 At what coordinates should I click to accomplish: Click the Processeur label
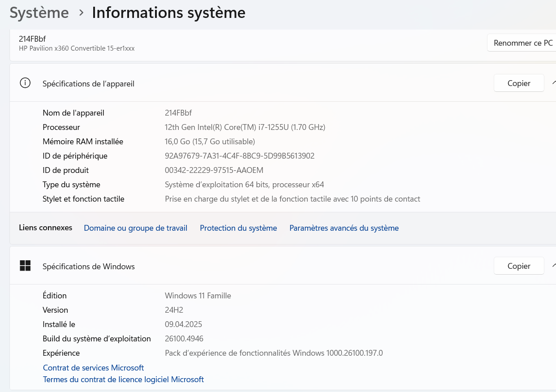pos(61,127)
